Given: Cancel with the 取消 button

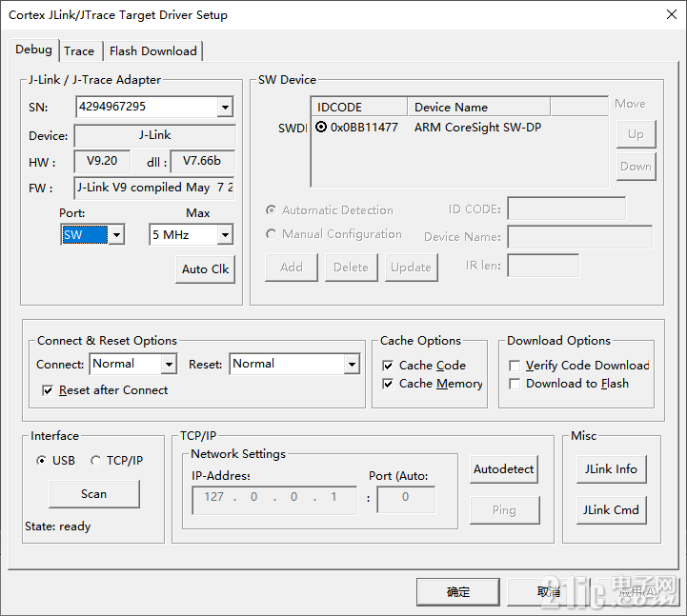Looking at the screenshot, I should point(549,592).
